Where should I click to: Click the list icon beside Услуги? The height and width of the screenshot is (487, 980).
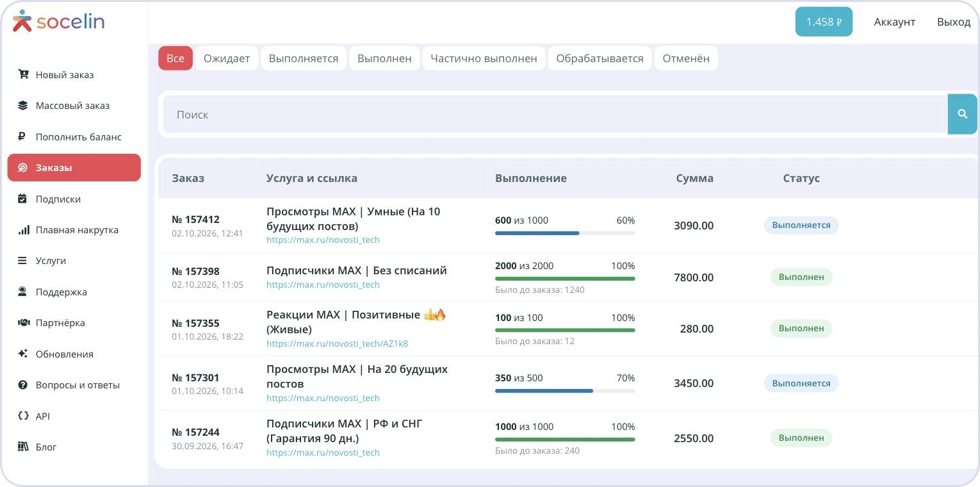[x=22, y=261]
